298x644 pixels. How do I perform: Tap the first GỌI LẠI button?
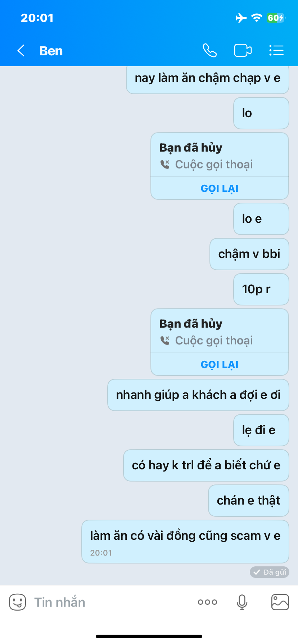(x=220, y=188)
